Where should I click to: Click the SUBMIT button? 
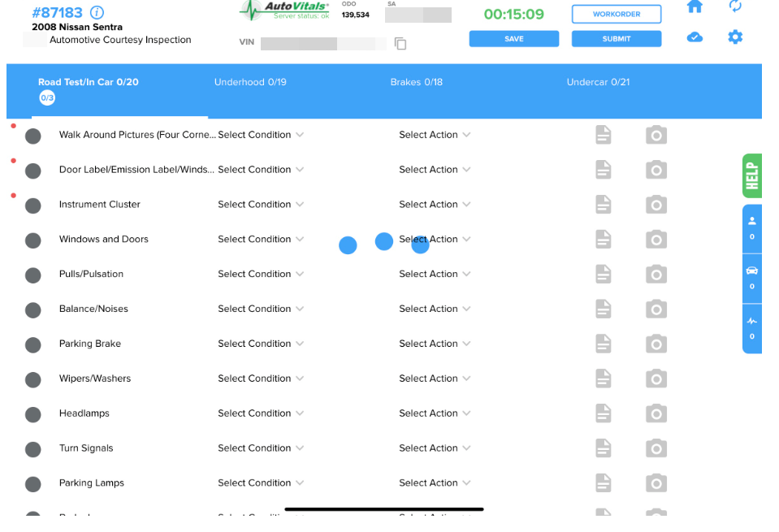(617, 39)
